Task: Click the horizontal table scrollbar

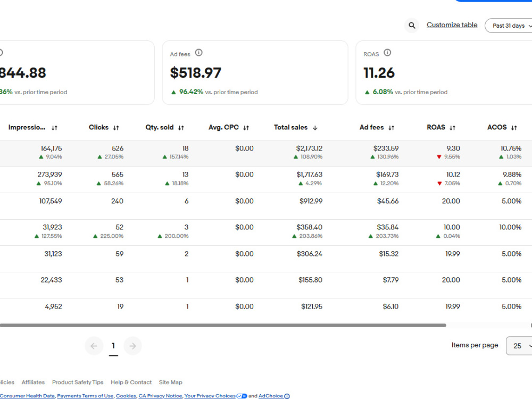Action: (x=223, y=326)
